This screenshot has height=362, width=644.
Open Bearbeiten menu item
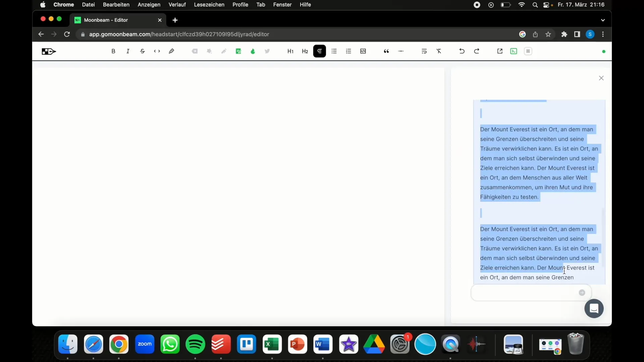[115, 5]
